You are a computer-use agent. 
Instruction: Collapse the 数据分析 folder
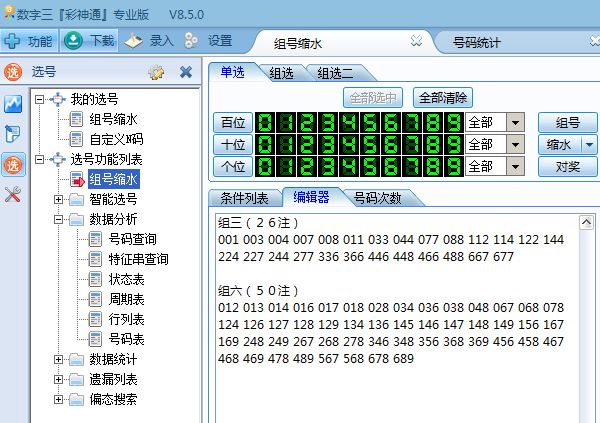[x=58, y=219]
